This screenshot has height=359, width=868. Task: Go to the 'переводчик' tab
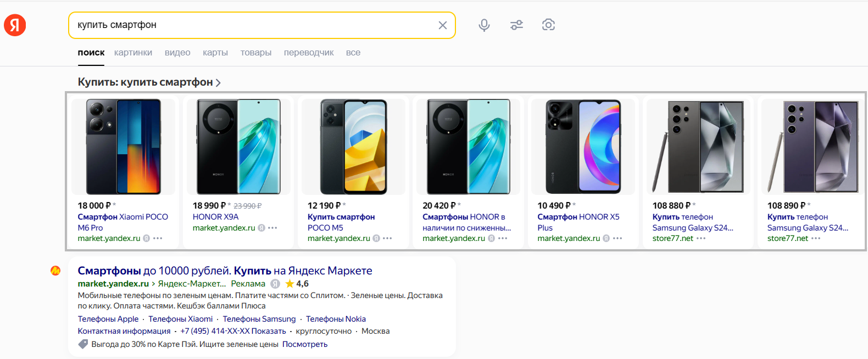[x=309, y=53]
